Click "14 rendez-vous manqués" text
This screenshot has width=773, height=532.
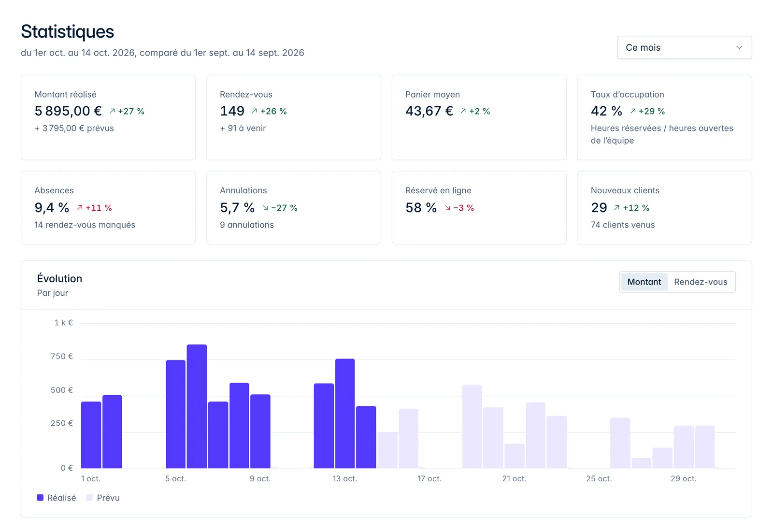(x=85, y=225)
